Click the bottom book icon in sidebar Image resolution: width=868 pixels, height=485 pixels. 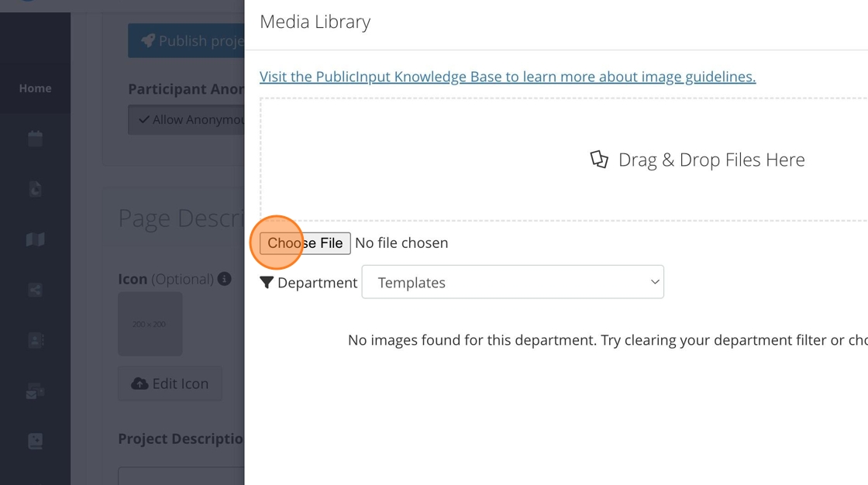point(35,442)
